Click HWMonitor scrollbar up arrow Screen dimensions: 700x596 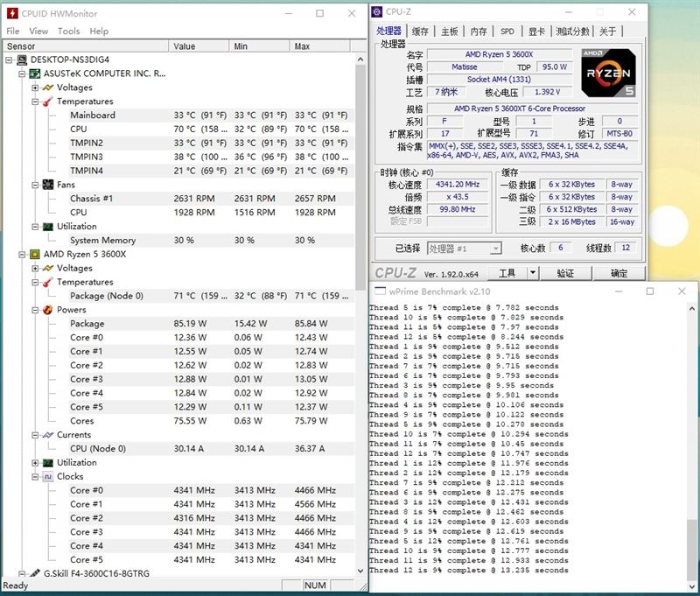coord(360,60)
